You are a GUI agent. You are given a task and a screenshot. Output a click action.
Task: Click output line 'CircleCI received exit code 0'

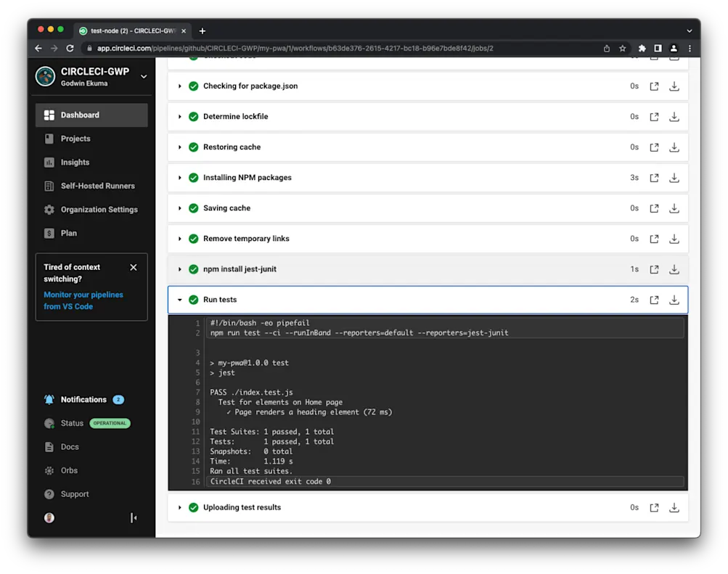pyautogui.click(x=271, y=482)
